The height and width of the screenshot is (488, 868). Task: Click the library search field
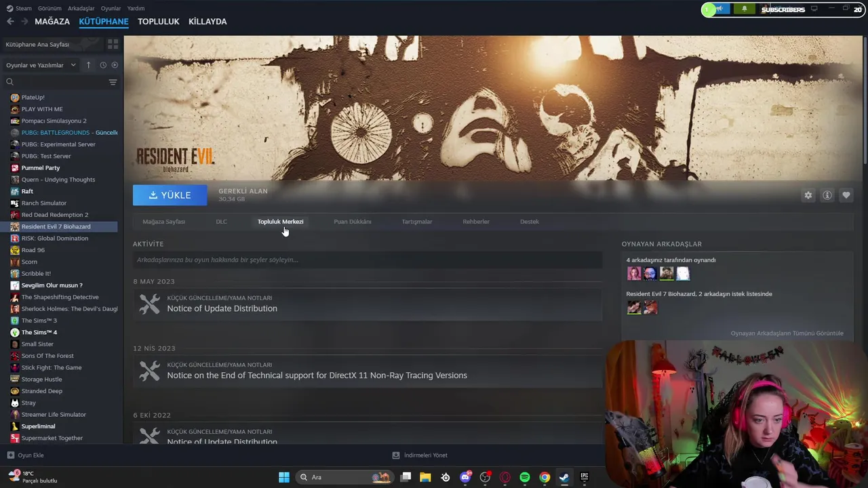[x=60, y=82]
